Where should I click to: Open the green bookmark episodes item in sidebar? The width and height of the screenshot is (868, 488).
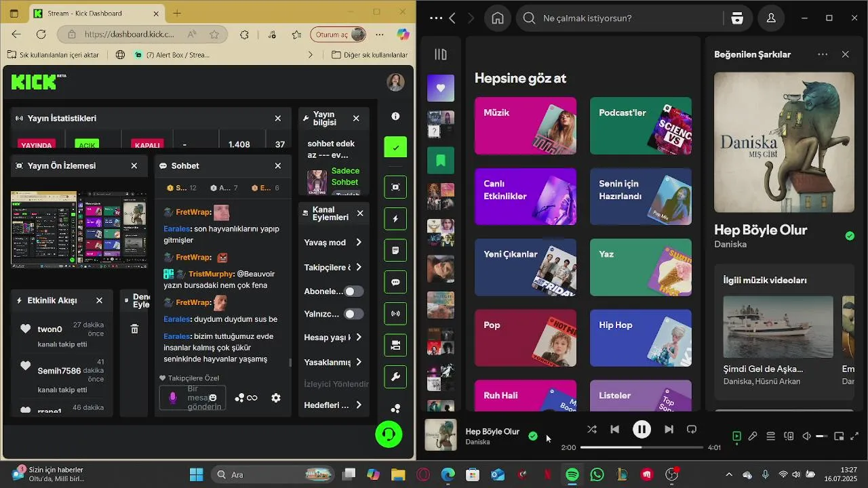coord(441,161)
